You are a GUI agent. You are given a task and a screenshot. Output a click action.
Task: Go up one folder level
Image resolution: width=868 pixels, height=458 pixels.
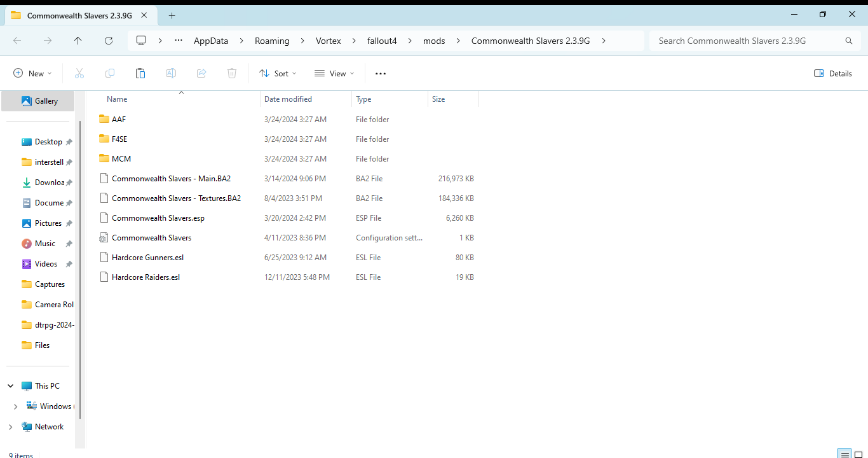78,41
